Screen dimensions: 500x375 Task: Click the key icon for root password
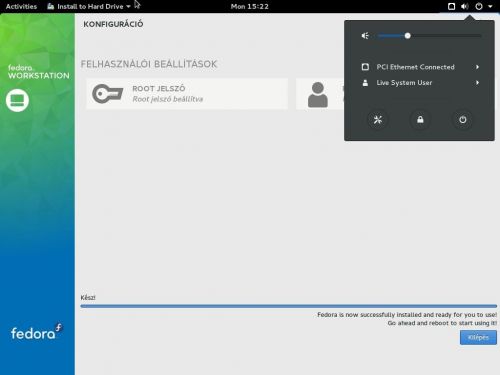pyautogui.click(x=107, y=94)
